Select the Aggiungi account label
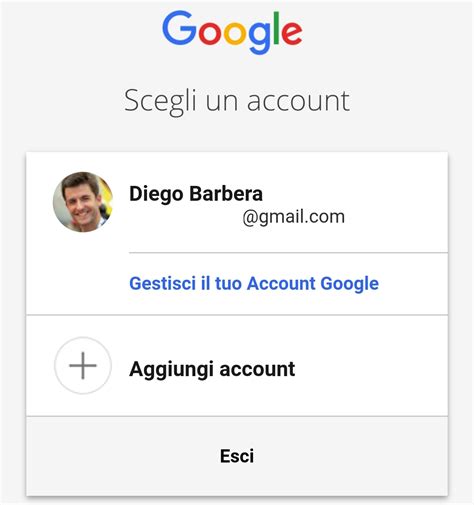 pyautogui.click(x=212, y=370)
